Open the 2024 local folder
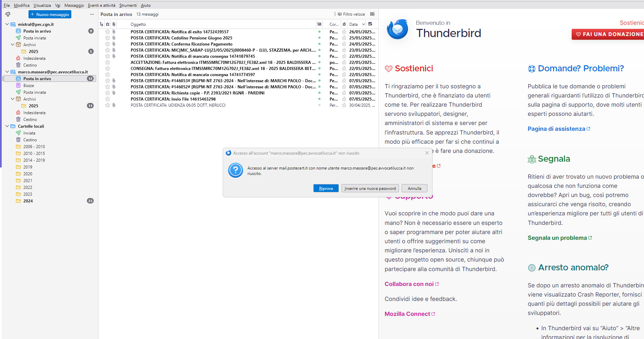 point(28,201)
